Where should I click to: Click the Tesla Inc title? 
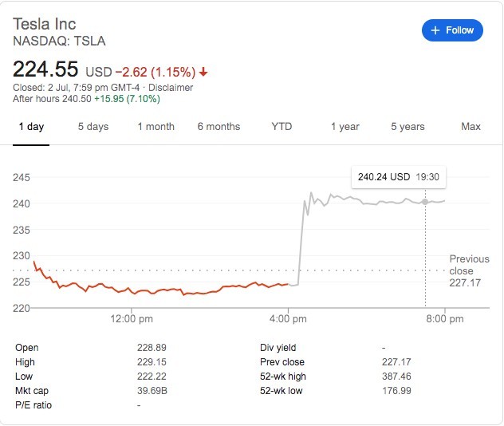click(x=45, y=25)
